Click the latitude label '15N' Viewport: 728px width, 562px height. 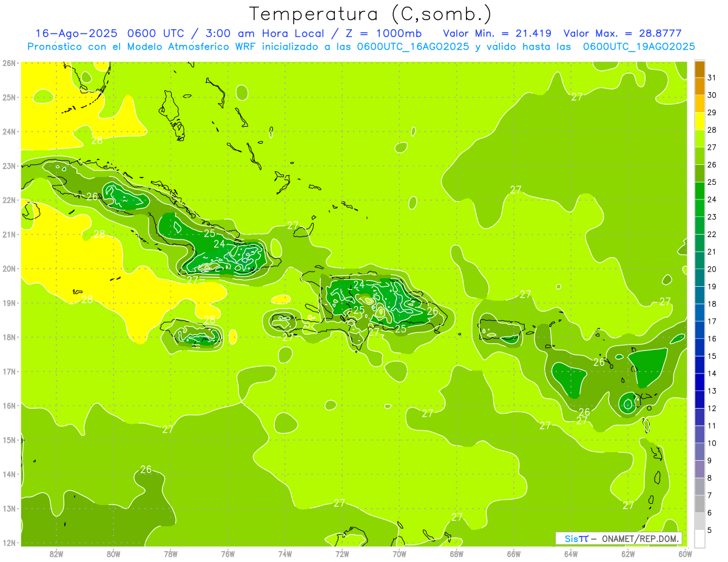tap(8, 440)
